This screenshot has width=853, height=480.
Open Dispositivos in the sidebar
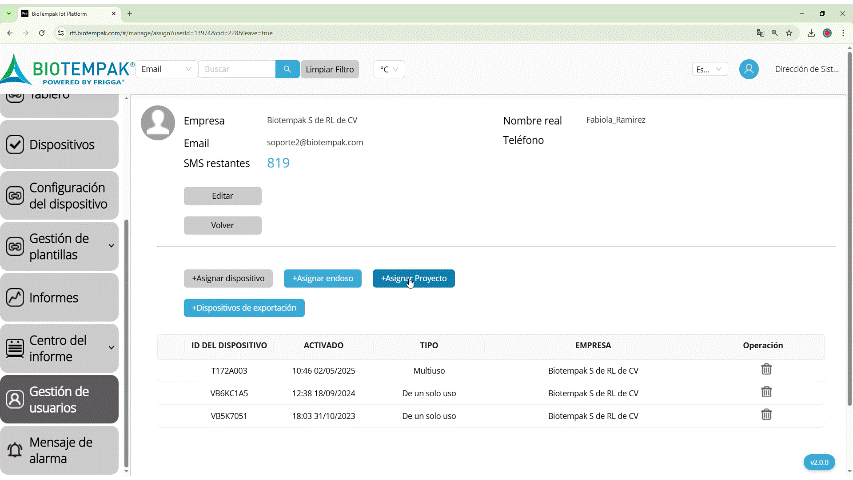[x=60, y=144]
